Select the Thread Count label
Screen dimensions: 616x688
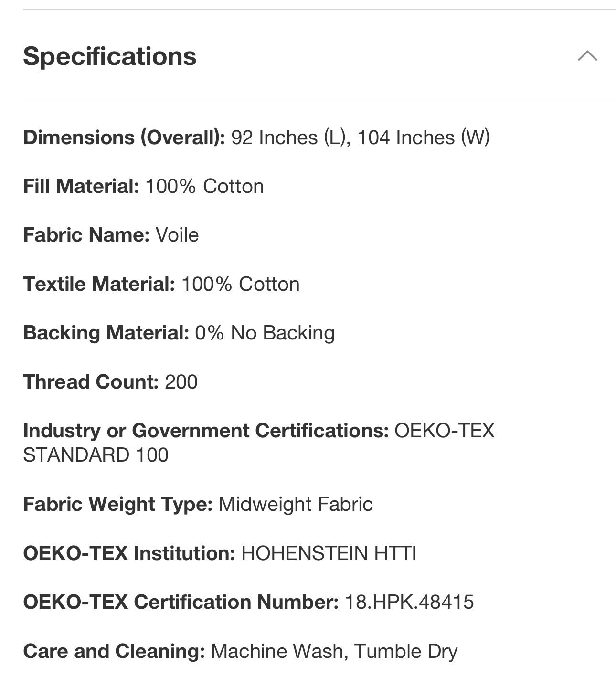click(x=91, y=382)
